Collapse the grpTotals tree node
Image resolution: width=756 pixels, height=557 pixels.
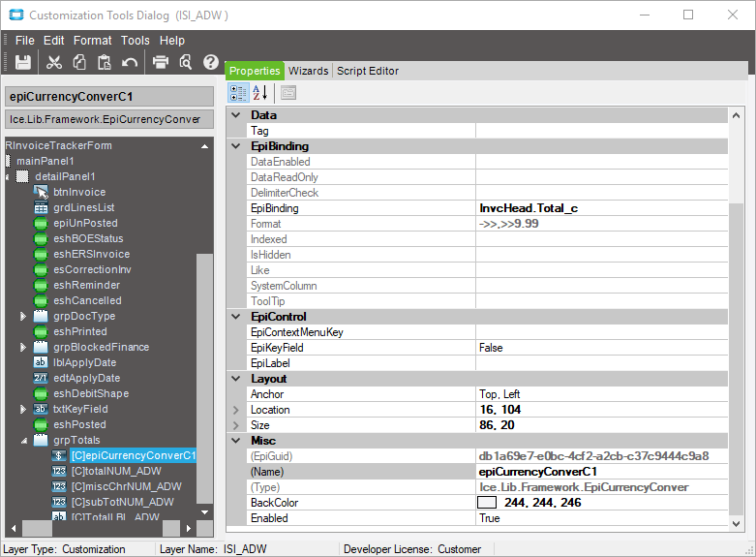[x=23, y=441]
